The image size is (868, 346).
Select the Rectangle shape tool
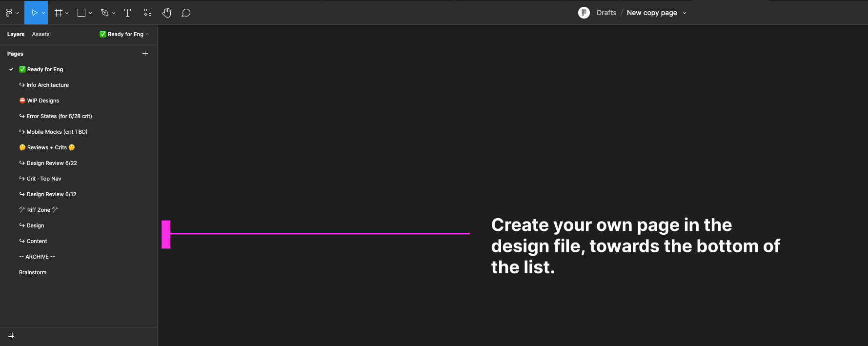click(x=81, y=12)
